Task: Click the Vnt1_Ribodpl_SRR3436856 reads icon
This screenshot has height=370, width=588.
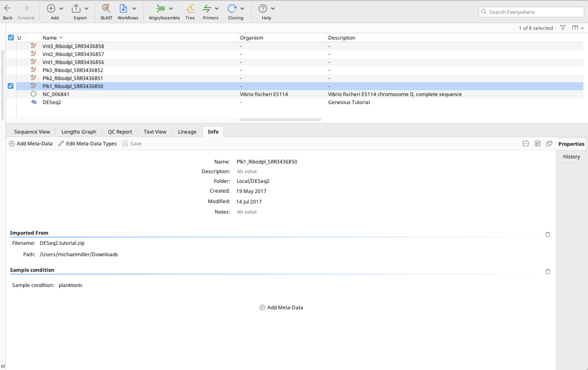Action: pyautogui.click(x=34, y=62)
